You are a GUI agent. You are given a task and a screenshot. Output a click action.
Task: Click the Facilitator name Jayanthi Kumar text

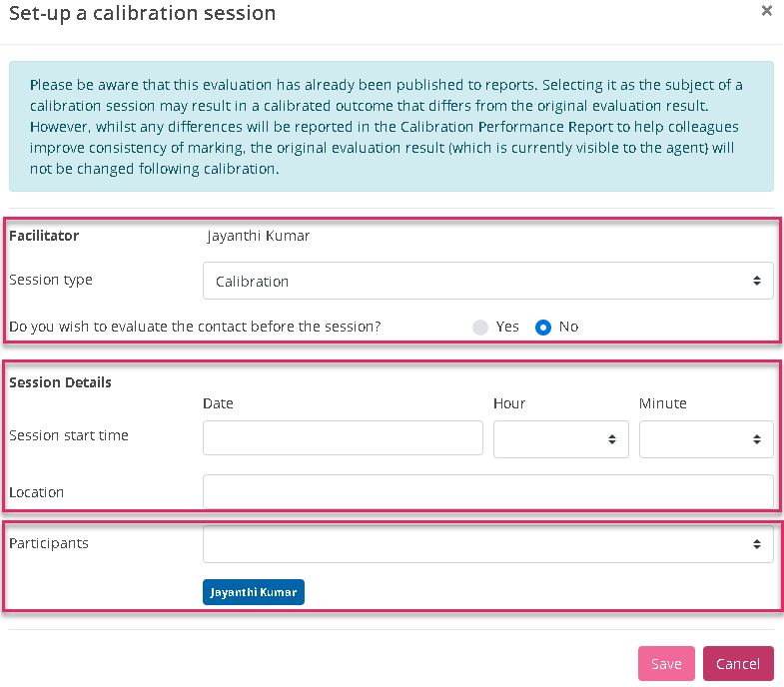click(x=259, y=237)
